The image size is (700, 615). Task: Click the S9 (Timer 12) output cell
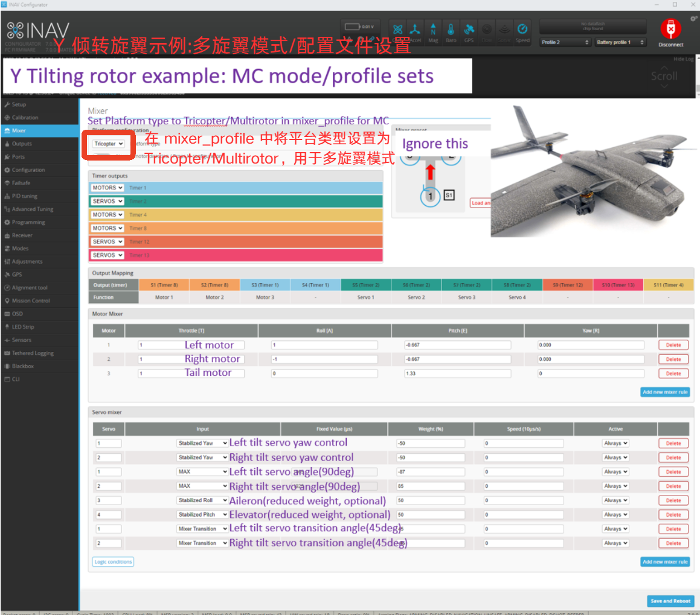[567, 285]
